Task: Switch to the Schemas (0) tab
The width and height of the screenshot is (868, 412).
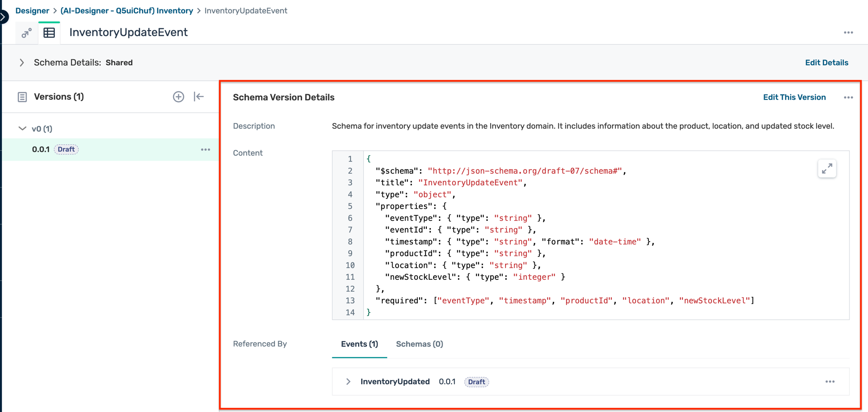Action: pos(419,344)
